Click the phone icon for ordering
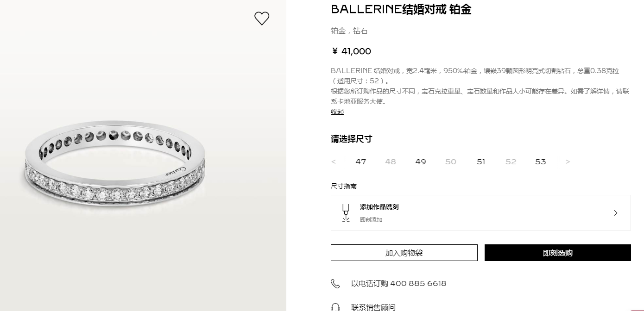The height and width of the screenshot is (311, 644). click(335, 284)
